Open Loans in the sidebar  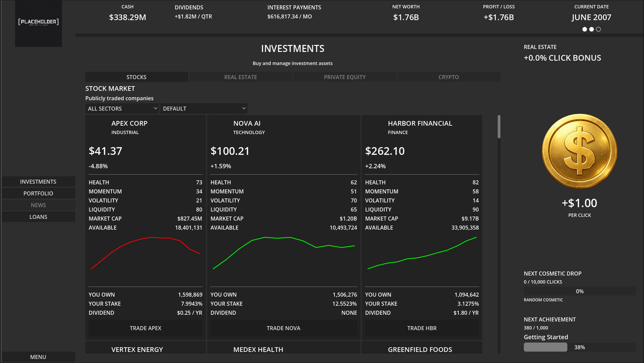38,217
